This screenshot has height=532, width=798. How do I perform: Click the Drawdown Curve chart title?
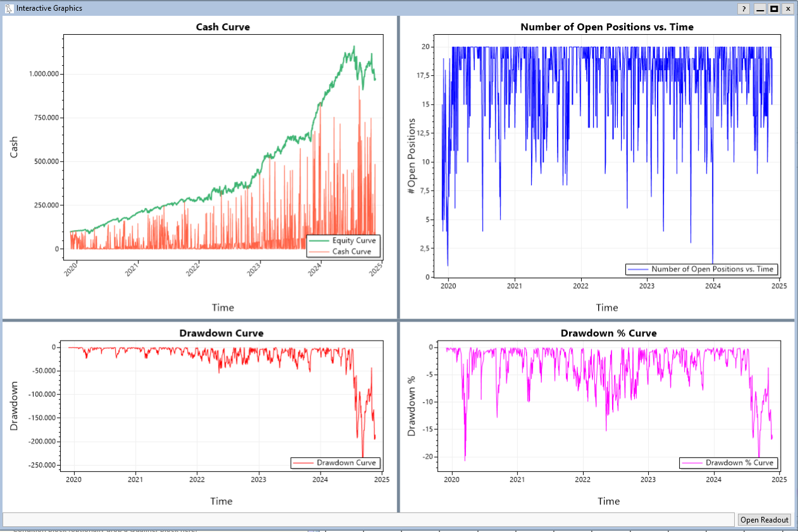[x=221, y=333]
